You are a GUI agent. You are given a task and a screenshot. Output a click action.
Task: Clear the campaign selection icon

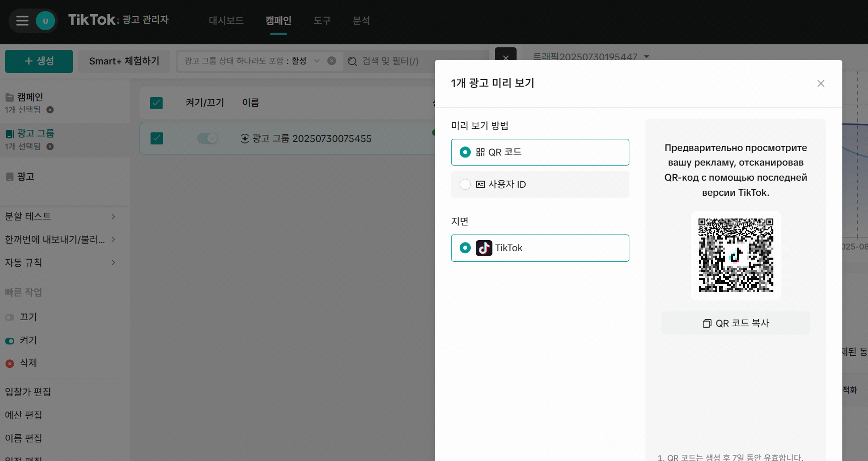50,110
